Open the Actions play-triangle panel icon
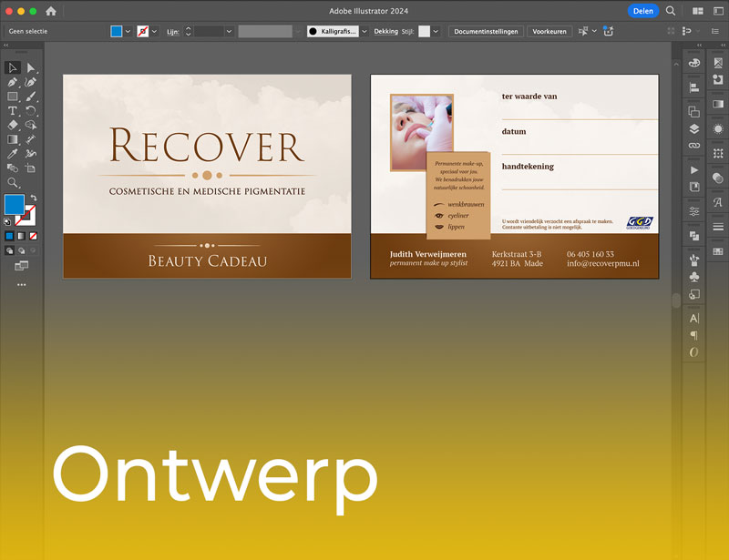Image resolution: width=729 pixels, height=560 pixels. [x=694, y=170]
